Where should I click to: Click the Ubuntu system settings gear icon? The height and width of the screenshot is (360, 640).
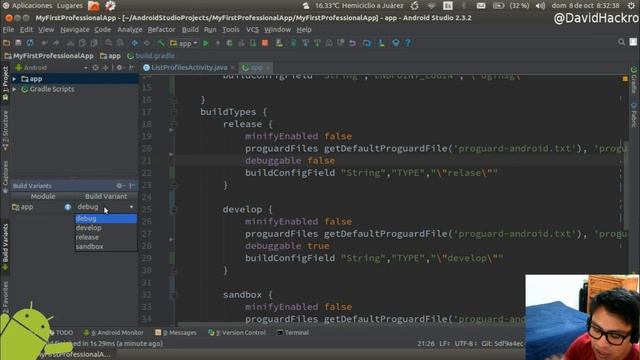point(631,6)
